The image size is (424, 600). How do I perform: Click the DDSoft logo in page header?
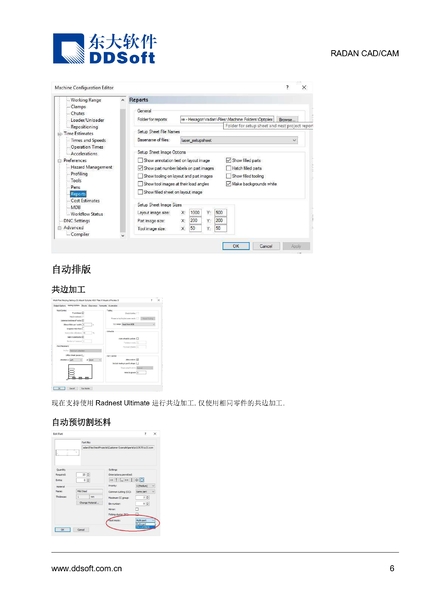click(104, 49)
